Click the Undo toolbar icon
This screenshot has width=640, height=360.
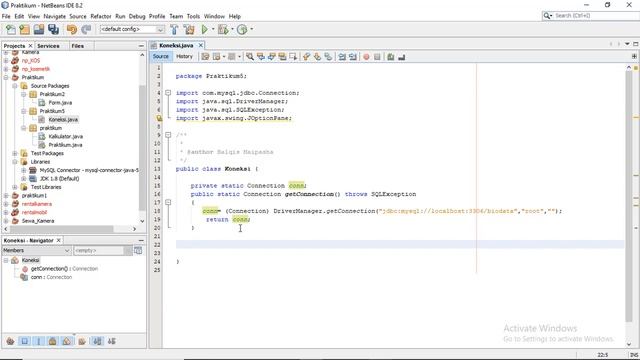click(72, 29)
